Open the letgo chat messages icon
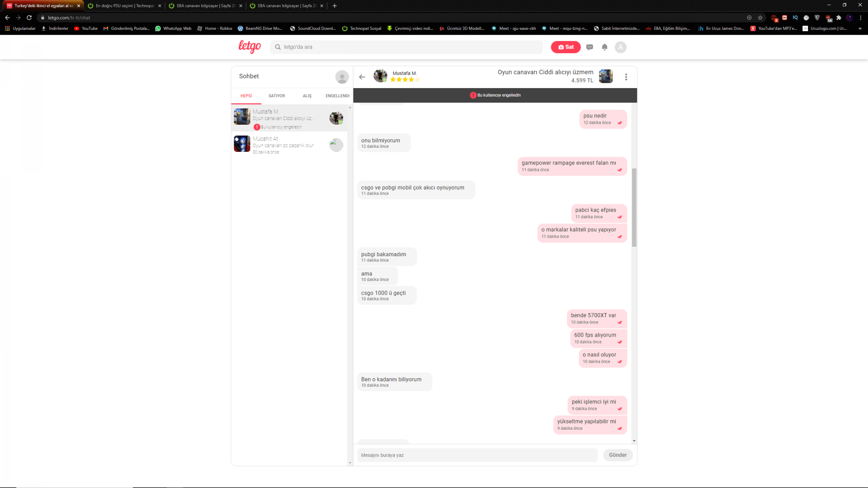 (590, 47)
